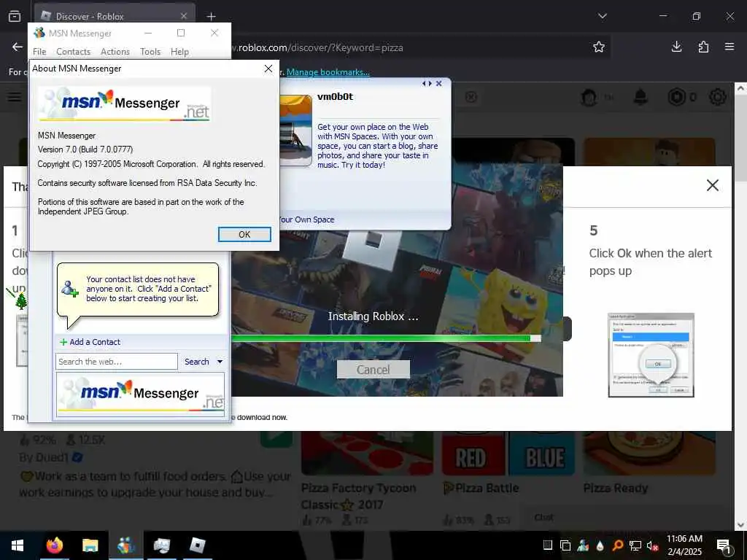Open the Pizza Battle game
Image resolution: width=747 pixels, height=560 pixels.
[x=481, y=488]
